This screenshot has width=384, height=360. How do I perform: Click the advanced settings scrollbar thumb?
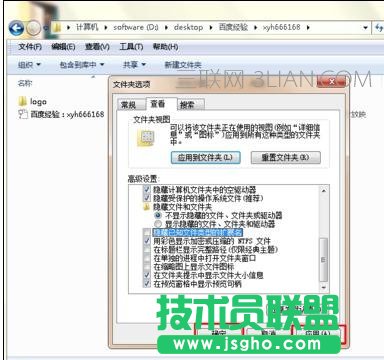click(x=323, y=260)
